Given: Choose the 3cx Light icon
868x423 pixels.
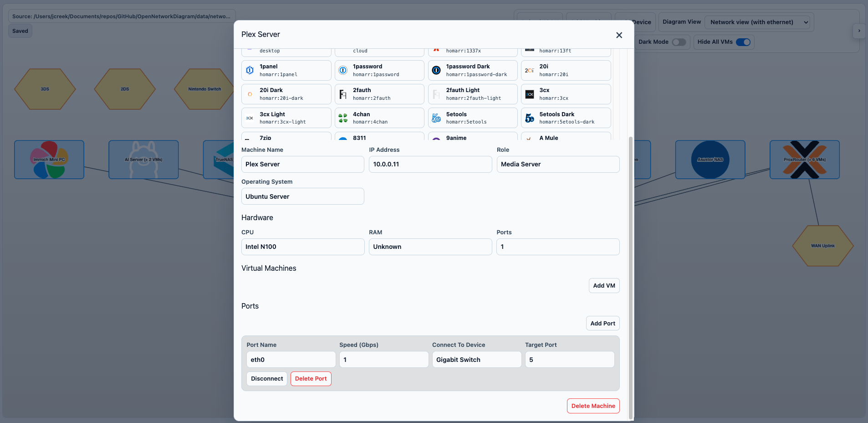Looking at the screenshot, I should coord(286,118).
